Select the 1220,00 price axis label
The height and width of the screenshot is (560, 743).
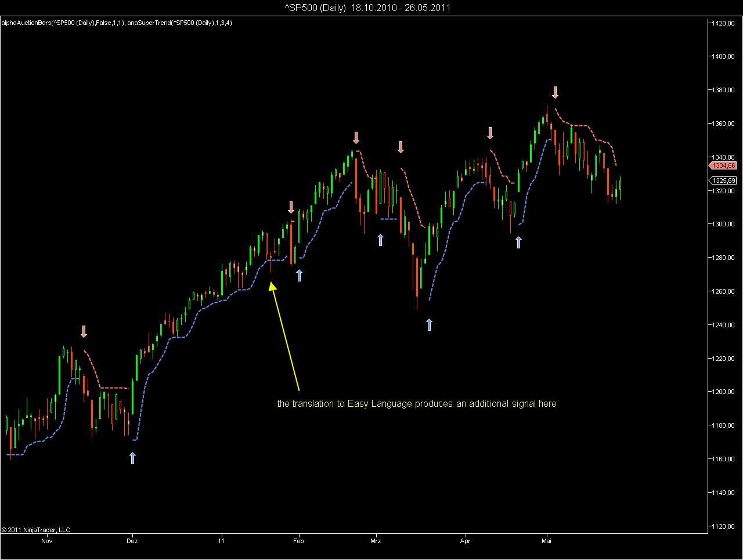(x=723, y=359)
